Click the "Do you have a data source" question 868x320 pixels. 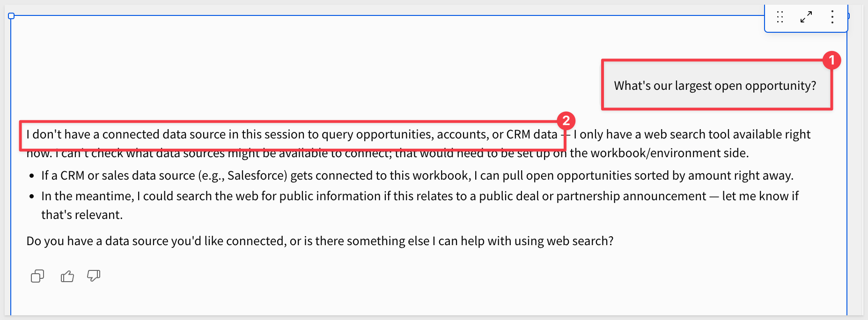point(320,241)
